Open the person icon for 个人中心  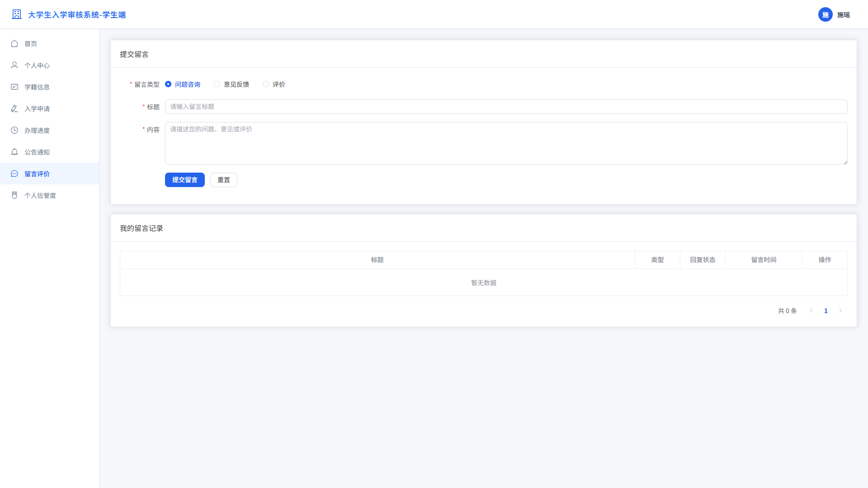[x=14, y=65]
